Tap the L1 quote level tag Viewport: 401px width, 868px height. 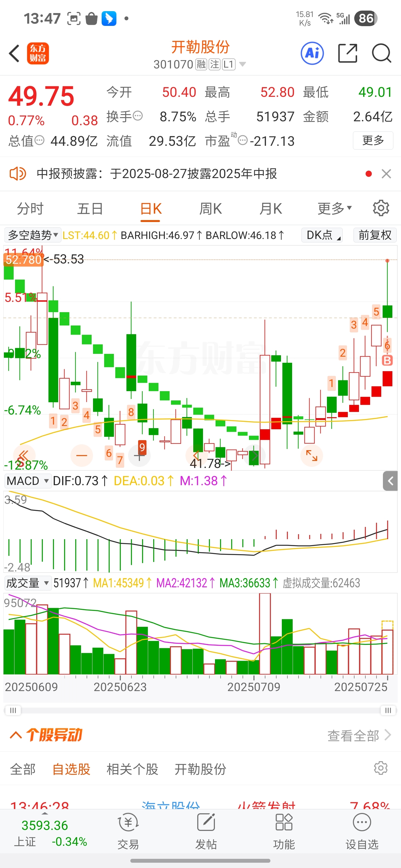coord(229,64)
